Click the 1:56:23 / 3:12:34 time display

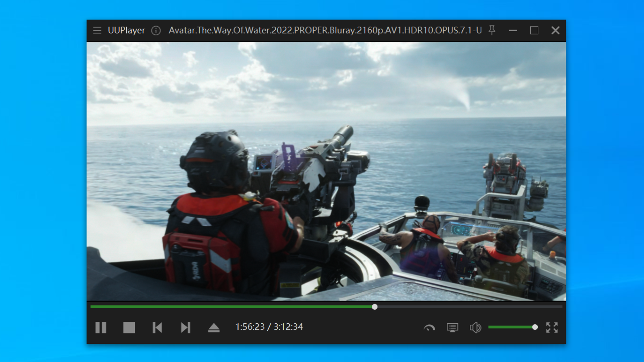point(269,327)
